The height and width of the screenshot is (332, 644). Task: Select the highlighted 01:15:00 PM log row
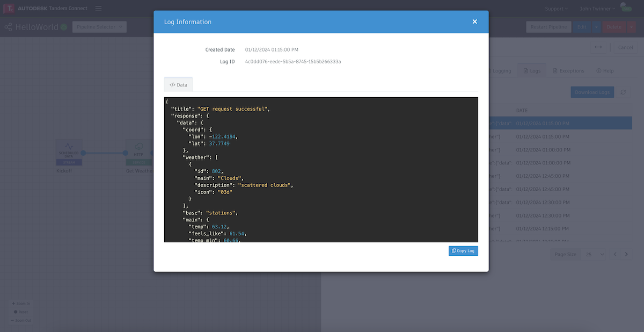pyautogui.click(x=560, y=123)
